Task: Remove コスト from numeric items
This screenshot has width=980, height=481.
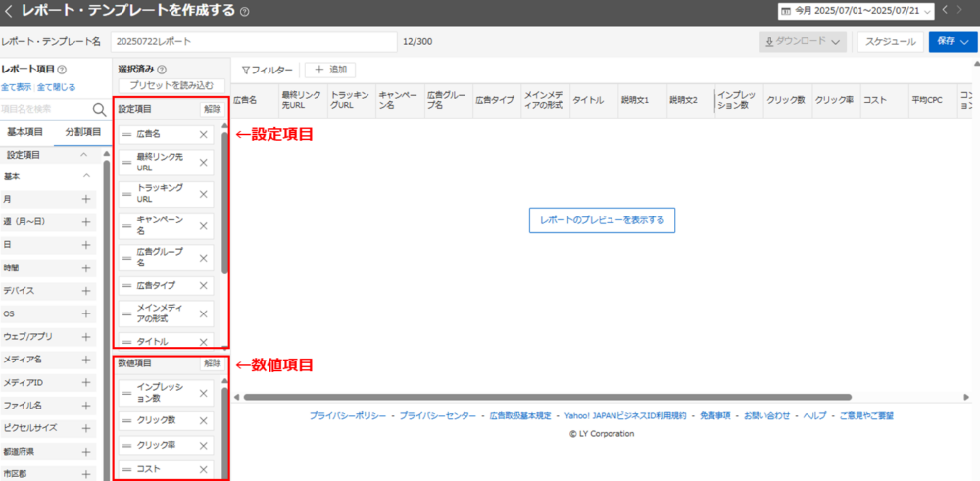Action: 203,470
